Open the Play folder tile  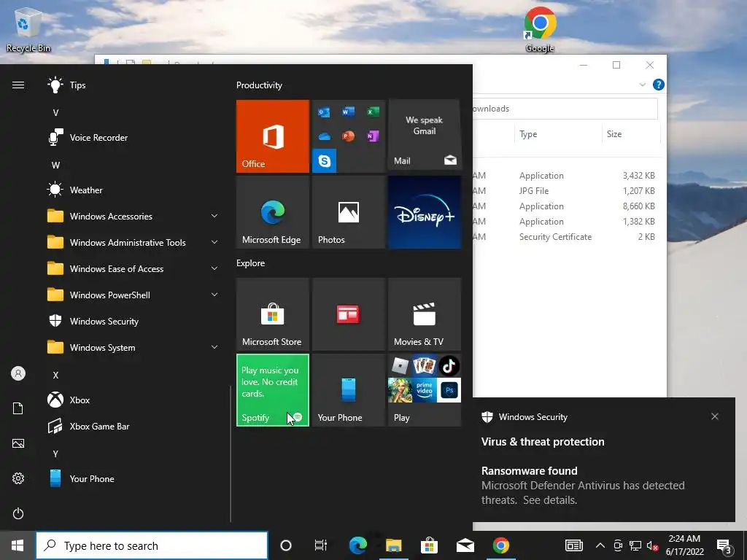[x=425, y=390]
